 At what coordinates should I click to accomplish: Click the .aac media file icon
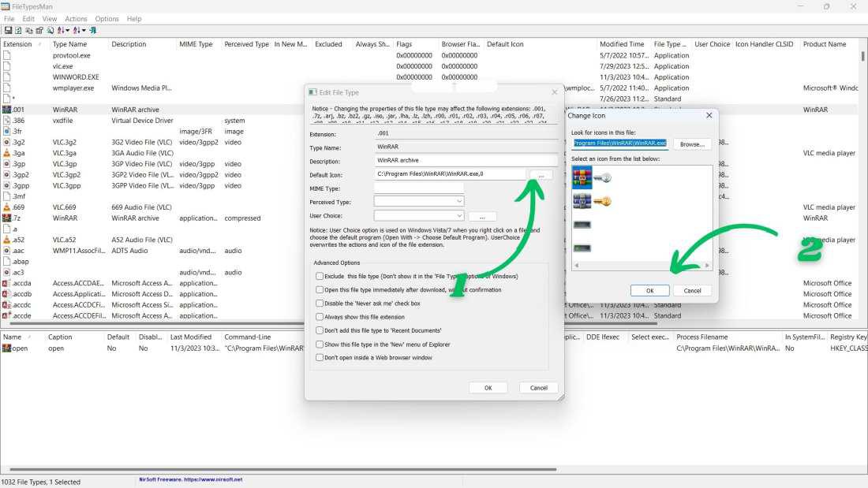[6, 251]
